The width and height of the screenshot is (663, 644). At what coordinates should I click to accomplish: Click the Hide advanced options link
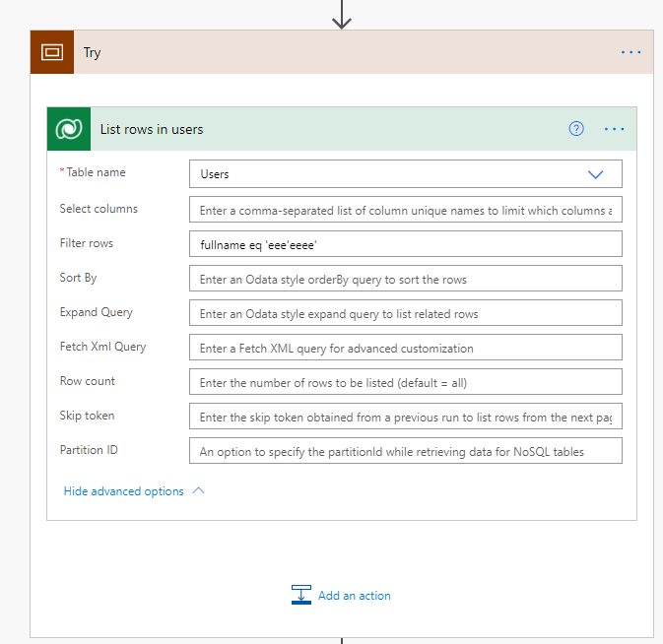[123, 491]
